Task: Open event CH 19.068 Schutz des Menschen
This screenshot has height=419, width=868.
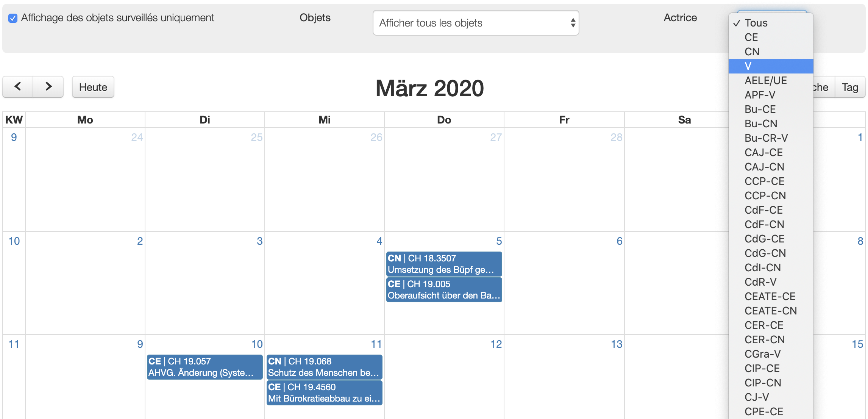Action: click(325, 367)
